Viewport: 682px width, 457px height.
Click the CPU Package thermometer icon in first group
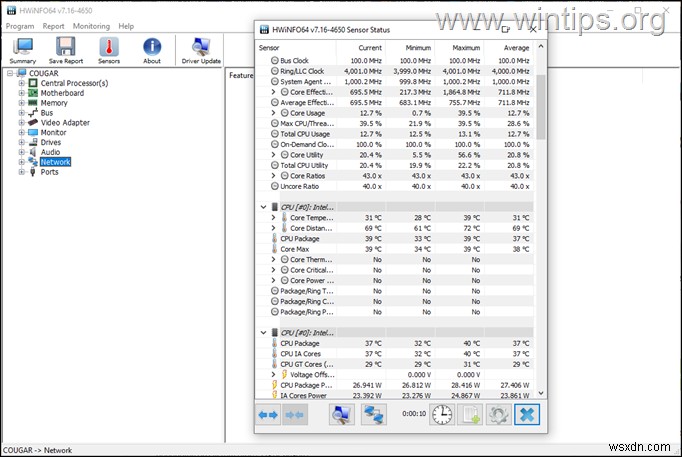click(x=274, y=239)
